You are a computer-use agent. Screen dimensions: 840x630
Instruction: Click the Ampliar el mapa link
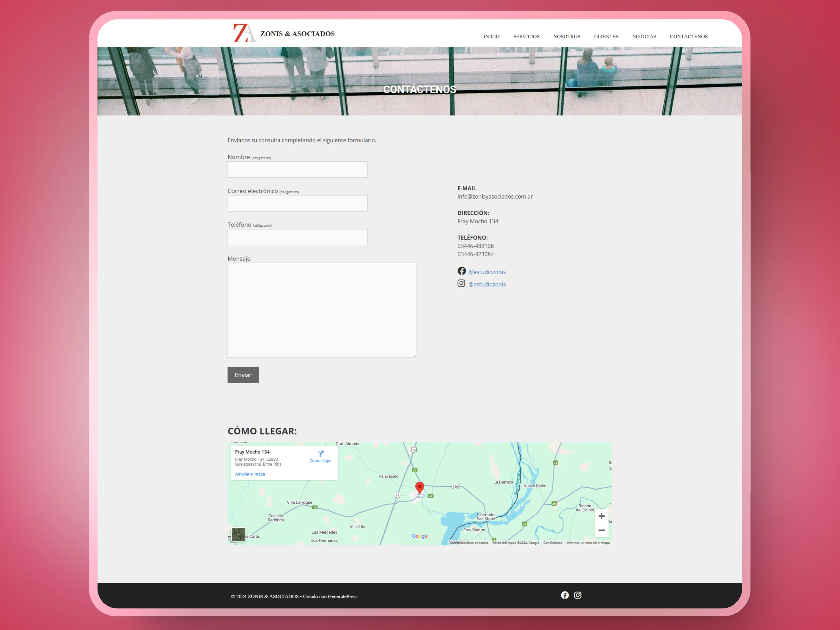pos(250,474)
